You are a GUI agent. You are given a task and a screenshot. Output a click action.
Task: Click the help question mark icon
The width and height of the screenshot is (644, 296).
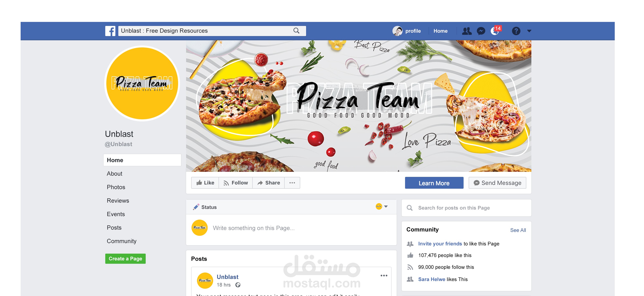[x=516, y=31]
